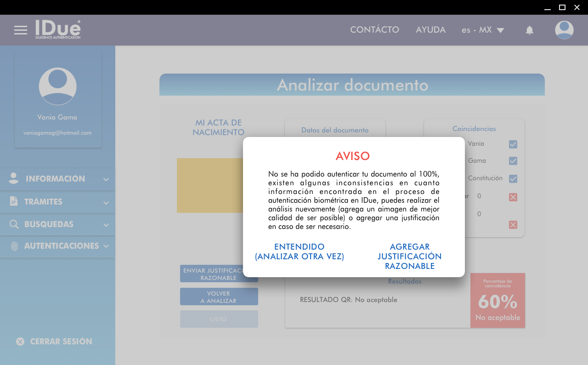Click the IDue logo
Image resolution: width=588 pixels, height=365 pixels.
pyautogui.click(x=58, y=29)
